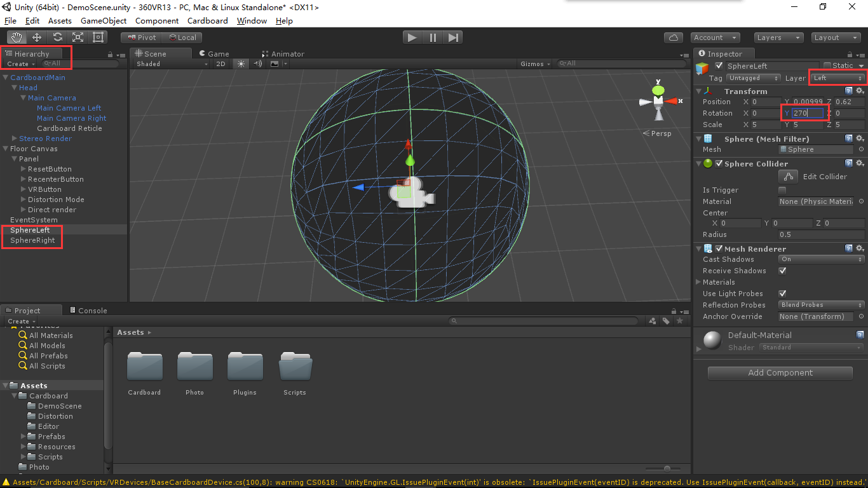Open Cast Shadows dropdown

[x=822, y=259]
